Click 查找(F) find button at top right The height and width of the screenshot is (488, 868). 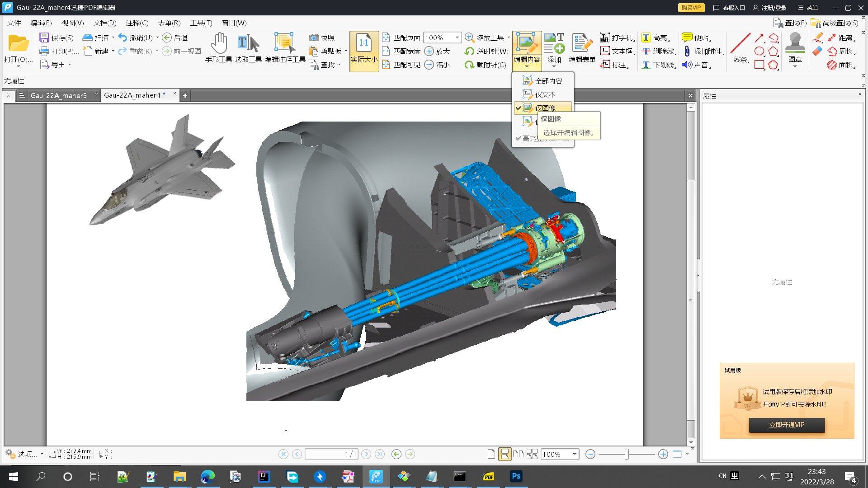click(790, 23)
